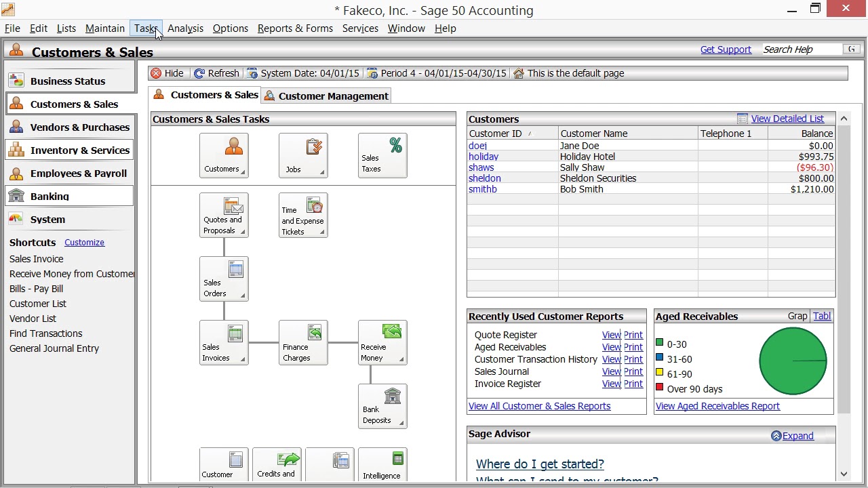Open the Sales Taxes icon
Screen dimensions: 868x488
tap(382, 155)
